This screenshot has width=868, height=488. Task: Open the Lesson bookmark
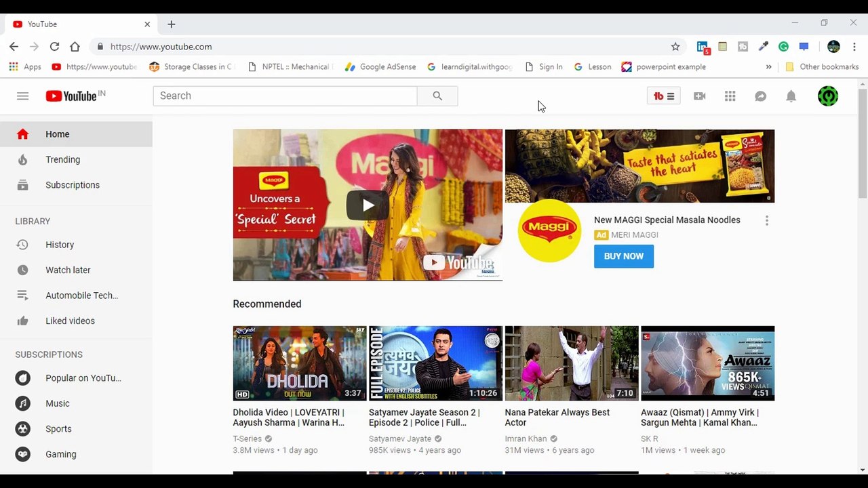(x=593, y=67)
